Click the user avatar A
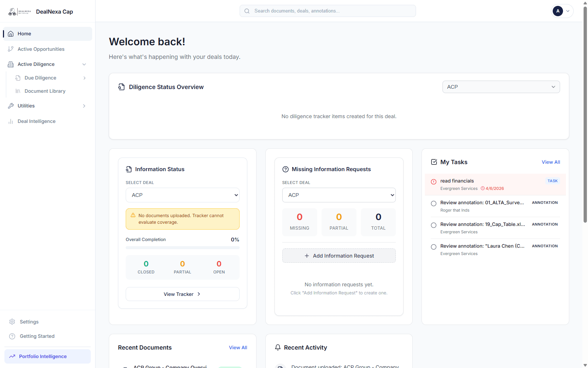The image size is (588, 368). (x=558, y=11)
